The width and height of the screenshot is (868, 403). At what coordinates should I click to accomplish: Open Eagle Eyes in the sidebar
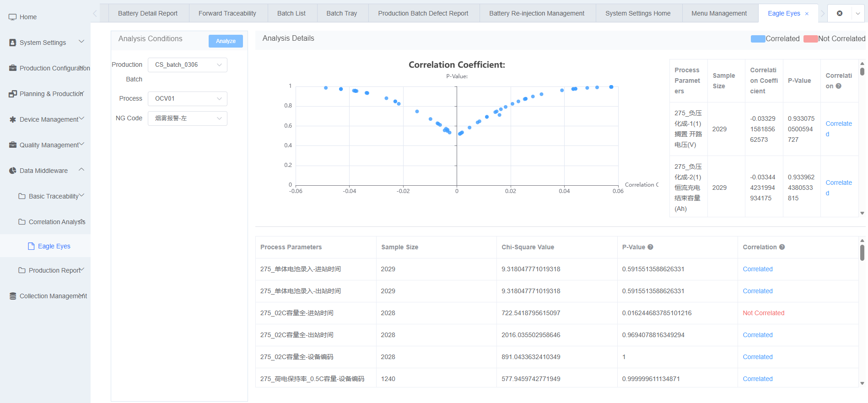pos(54,246)
